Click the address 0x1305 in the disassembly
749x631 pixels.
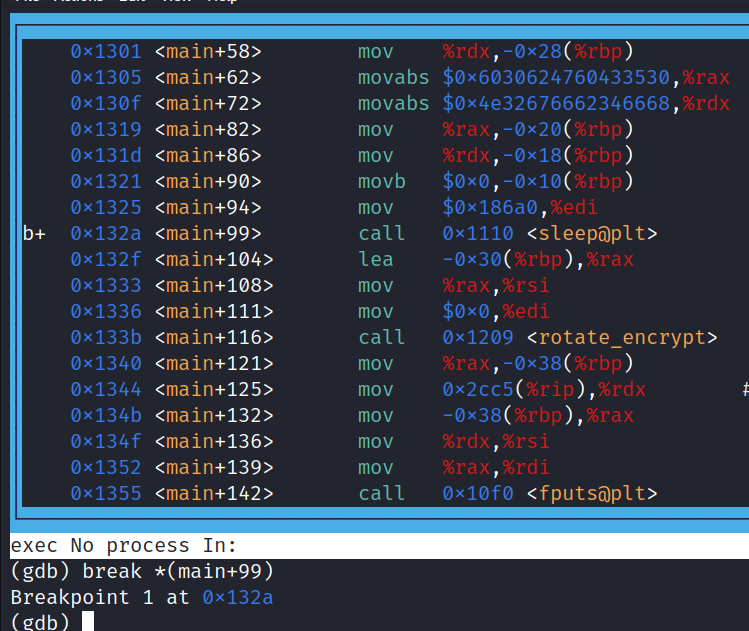(106, 77)
